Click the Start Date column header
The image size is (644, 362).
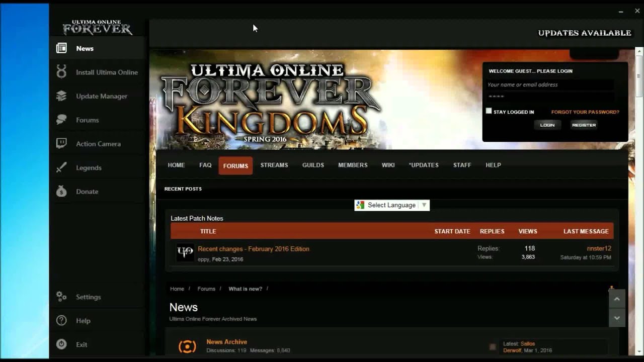tap(452, 231)
